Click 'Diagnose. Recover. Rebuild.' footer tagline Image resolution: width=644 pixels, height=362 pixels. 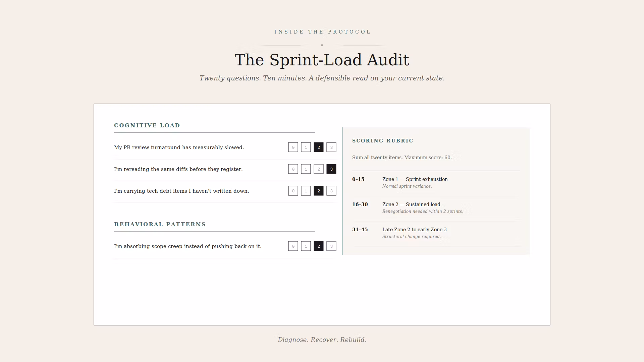[322, 340]
